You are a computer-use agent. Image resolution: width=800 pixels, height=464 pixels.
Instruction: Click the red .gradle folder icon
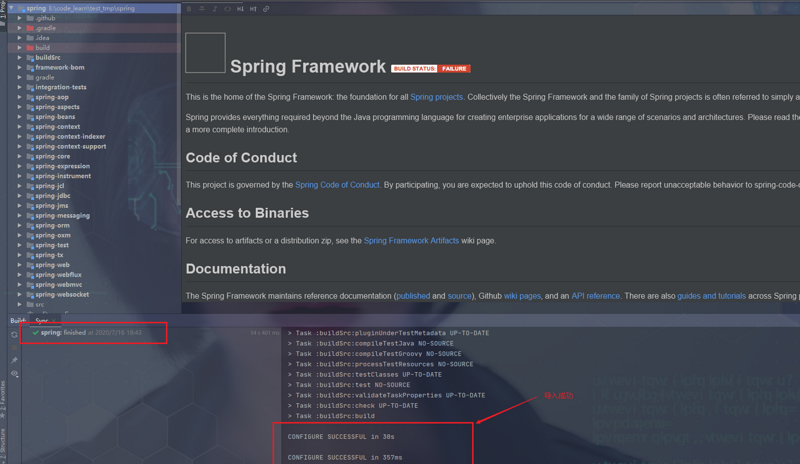point(30,28)
